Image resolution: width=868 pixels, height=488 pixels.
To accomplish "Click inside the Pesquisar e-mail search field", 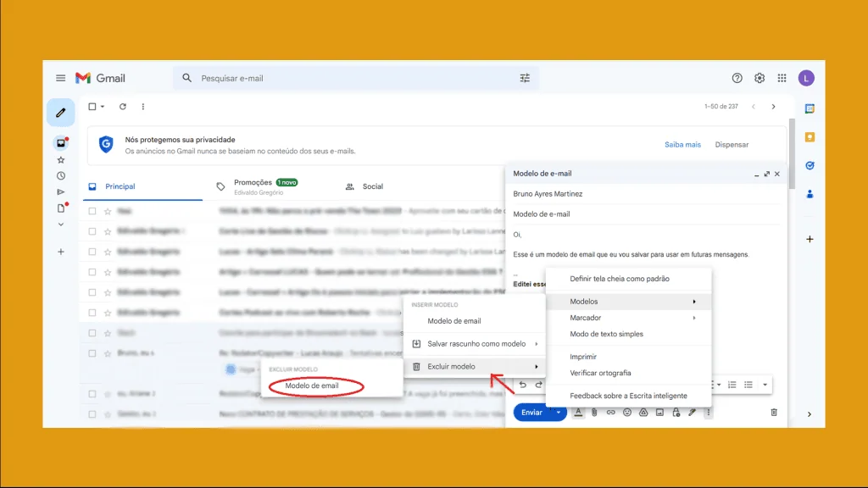I will click(339, 77).
